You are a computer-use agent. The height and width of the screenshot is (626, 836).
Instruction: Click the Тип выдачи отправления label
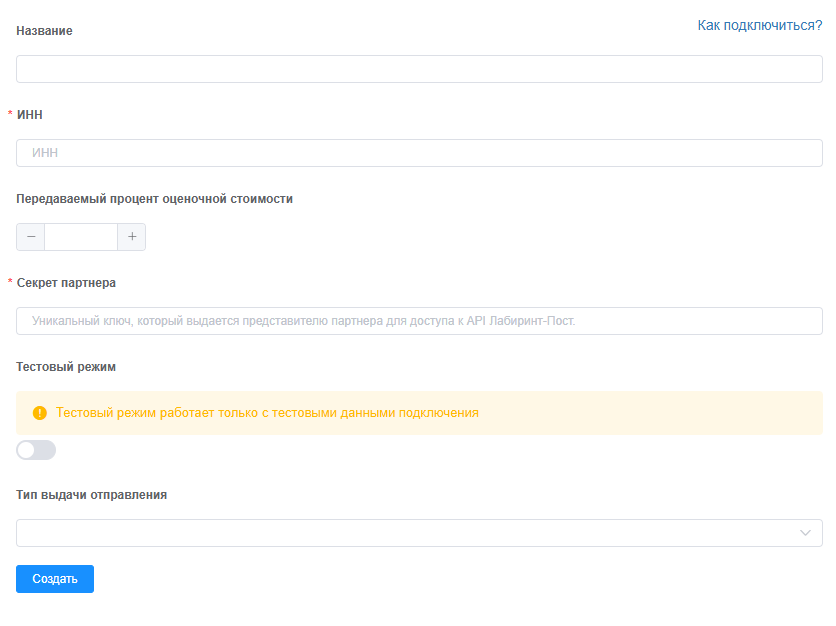coord(92,495)
